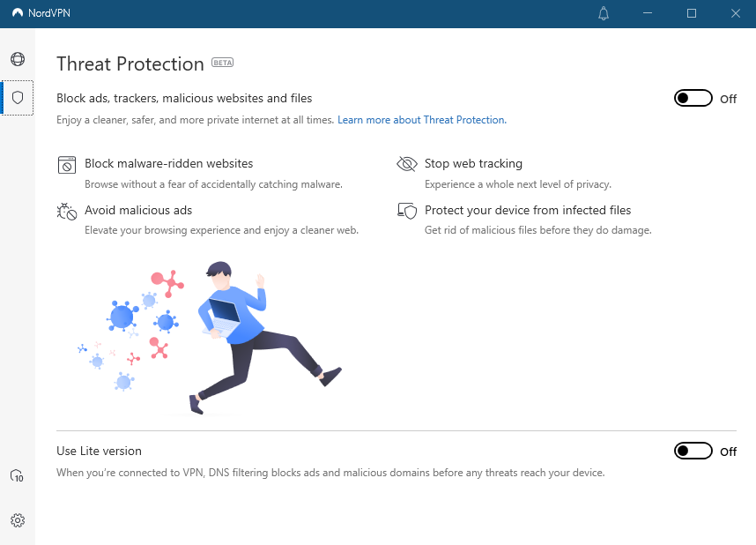Click the crossed-out eye web tracking icon
Screen dimensions: 756x545
point(406,163)
